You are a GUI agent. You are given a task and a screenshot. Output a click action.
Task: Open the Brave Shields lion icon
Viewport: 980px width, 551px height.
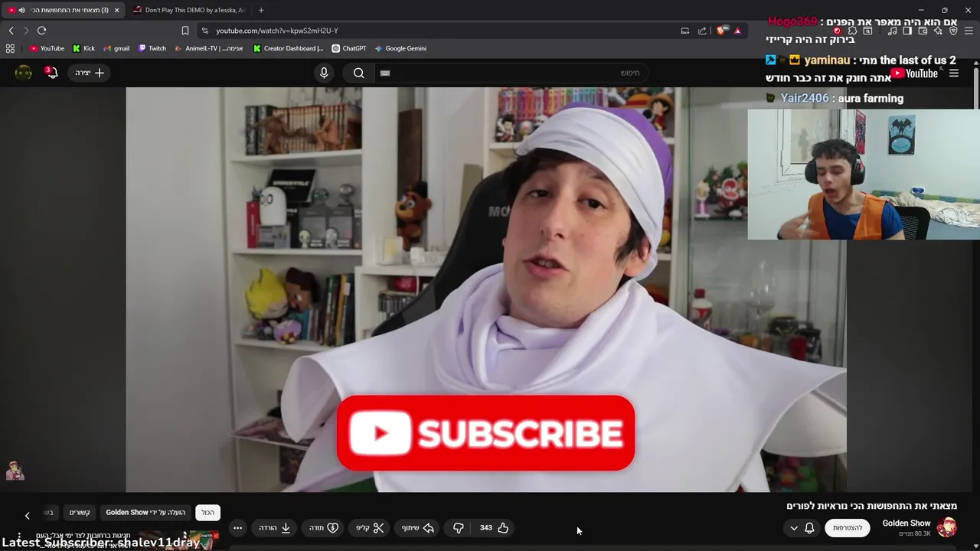(x=721, y=31)
